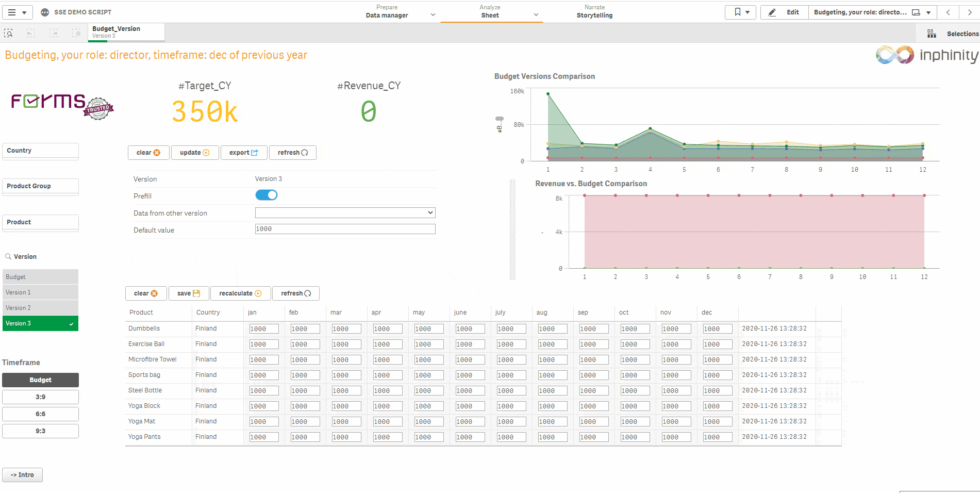Select Version 2 in list
This screenshot has height=493, width=980.
point(41,308)
